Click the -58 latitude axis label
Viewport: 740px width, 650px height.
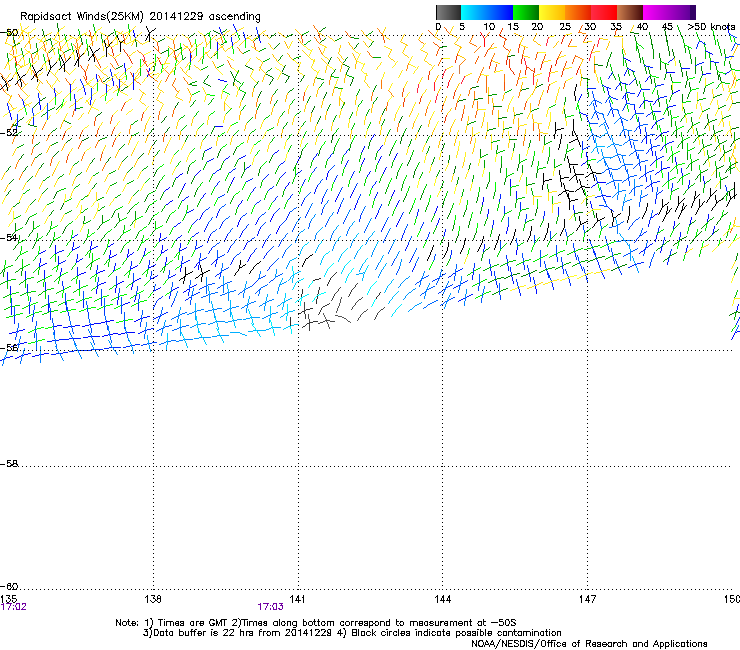pos(9,464)
